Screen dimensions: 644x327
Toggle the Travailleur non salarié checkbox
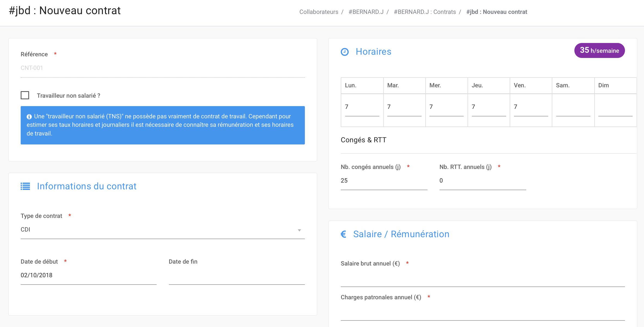point(25,95)
